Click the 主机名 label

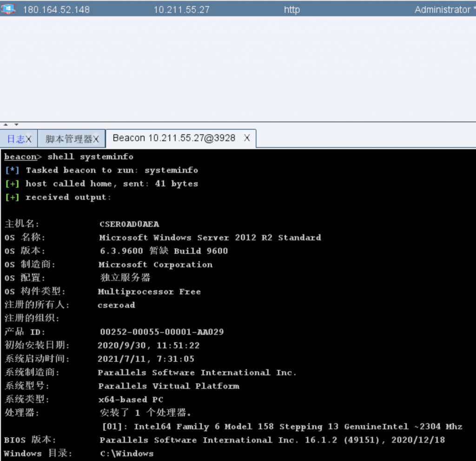tap(22, 224)
